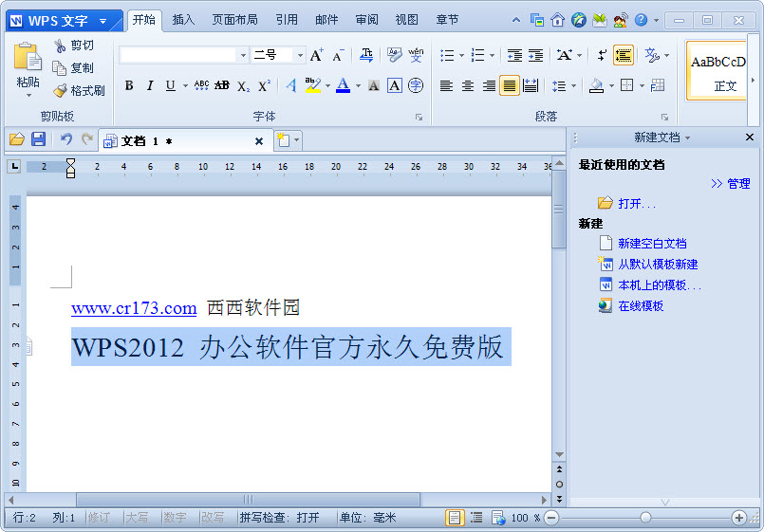Open the 视图 (View) tab

(x=406, y=20)
